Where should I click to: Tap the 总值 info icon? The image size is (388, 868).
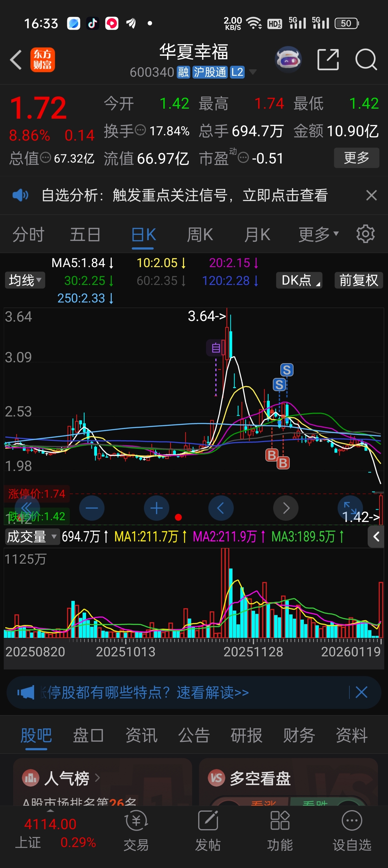45,158
